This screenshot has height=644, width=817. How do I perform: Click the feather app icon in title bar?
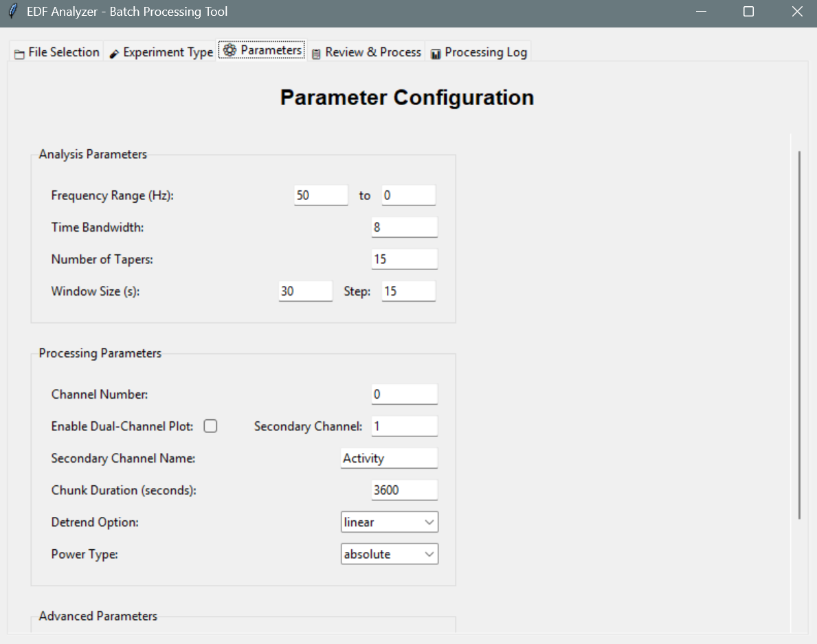point(12,12)
